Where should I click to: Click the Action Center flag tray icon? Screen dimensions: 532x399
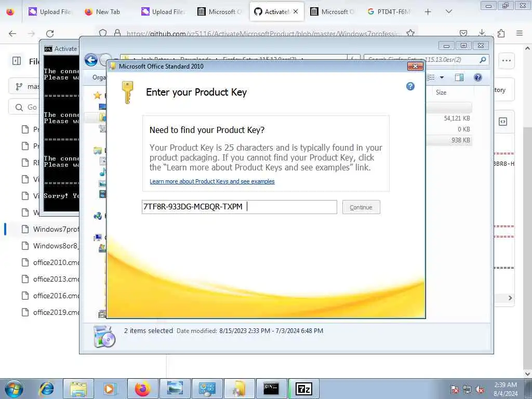click(x=454, y=390)
